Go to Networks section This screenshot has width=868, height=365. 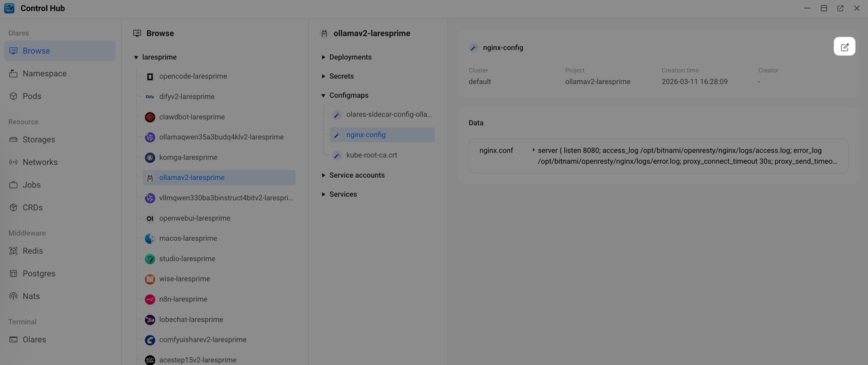coord(60,162)
